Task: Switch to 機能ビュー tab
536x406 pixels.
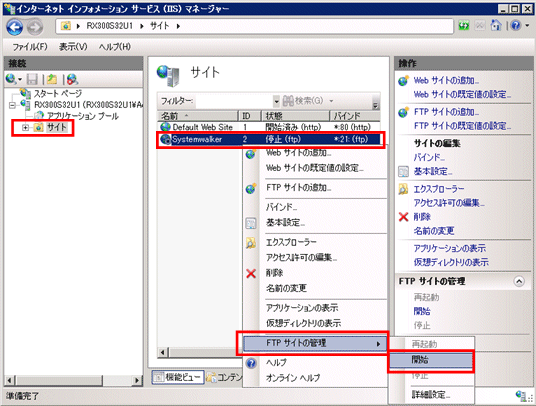Action: (x=178, y=377)
